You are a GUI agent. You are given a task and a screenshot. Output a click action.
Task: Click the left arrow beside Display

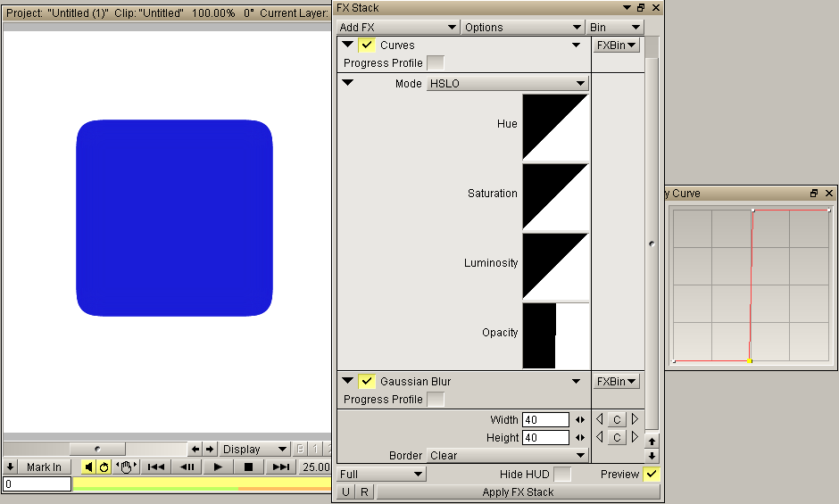[x=195, y=449]
